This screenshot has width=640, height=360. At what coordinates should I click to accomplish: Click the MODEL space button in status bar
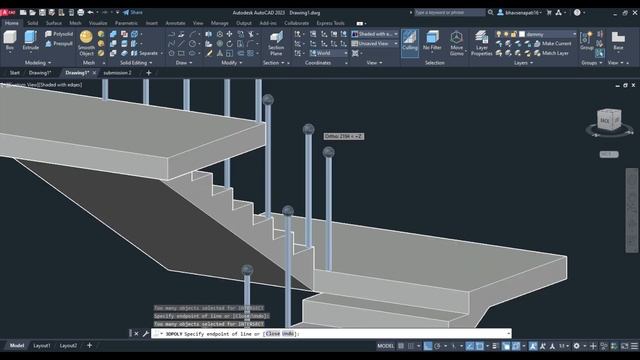point(385,346)
